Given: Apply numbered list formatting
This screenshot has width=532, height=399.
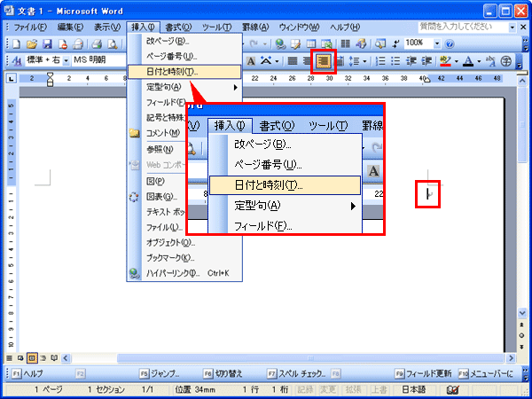Looking at the screenshot, I should click(381, 61).
